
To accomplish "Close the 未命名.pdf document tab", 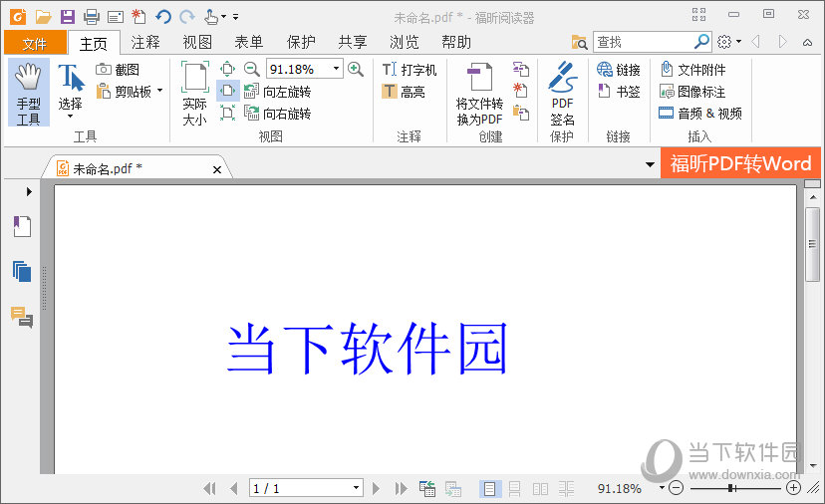I will (217, 169).
